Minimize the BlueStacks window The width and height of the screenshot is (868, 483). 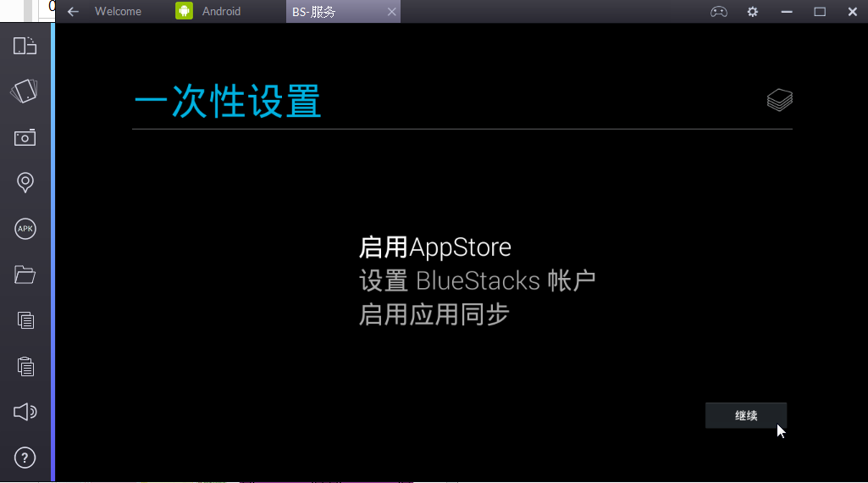[x=787, y=12]
